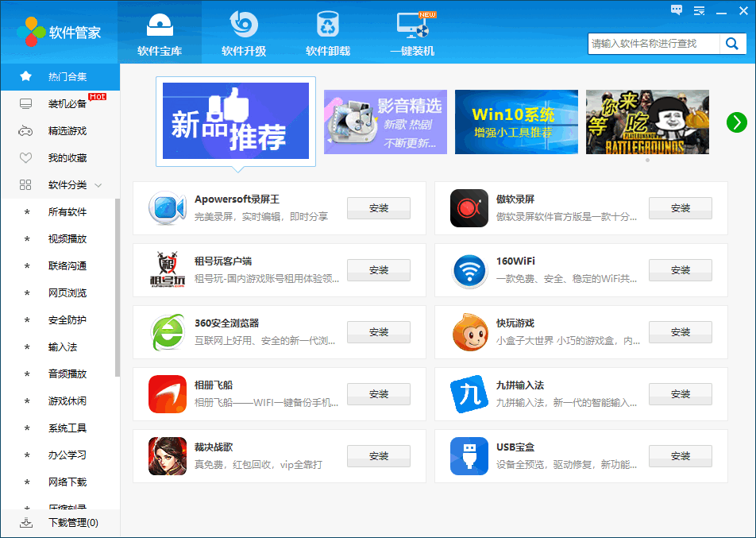
Task: Go to 一键装机 tab
Action: 412,32
